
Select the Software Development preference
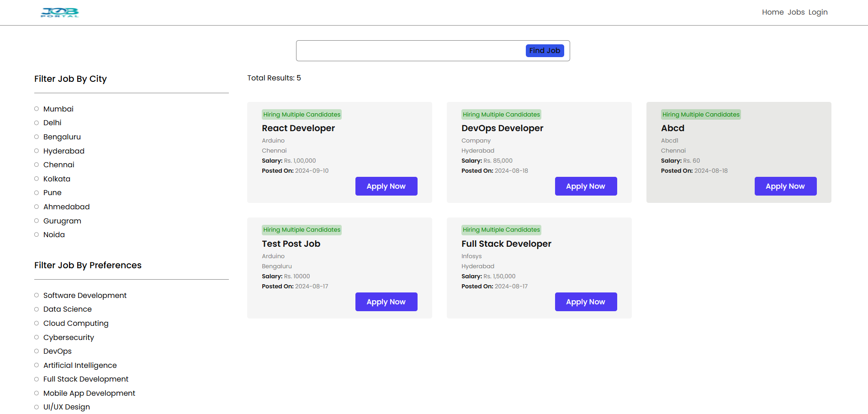[x=37, y=295]
